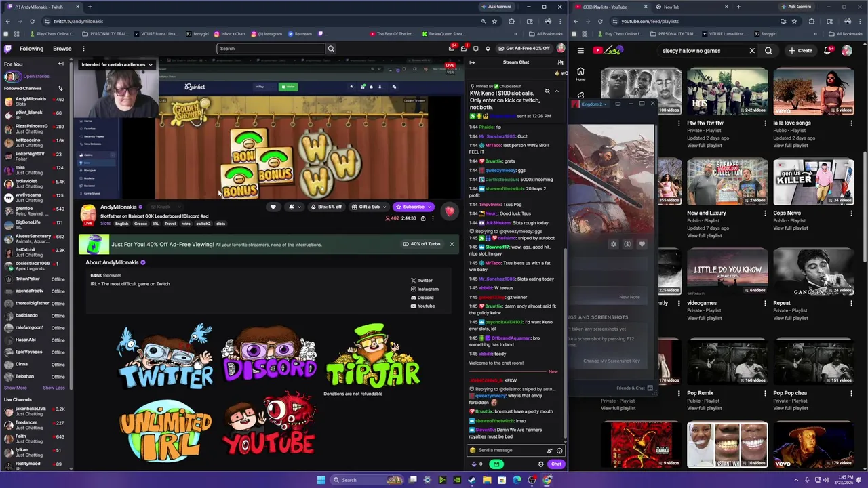Click 40% off Turbo button
The height and width of the screenshot is (488, 868).
click(x=422, y=244)
